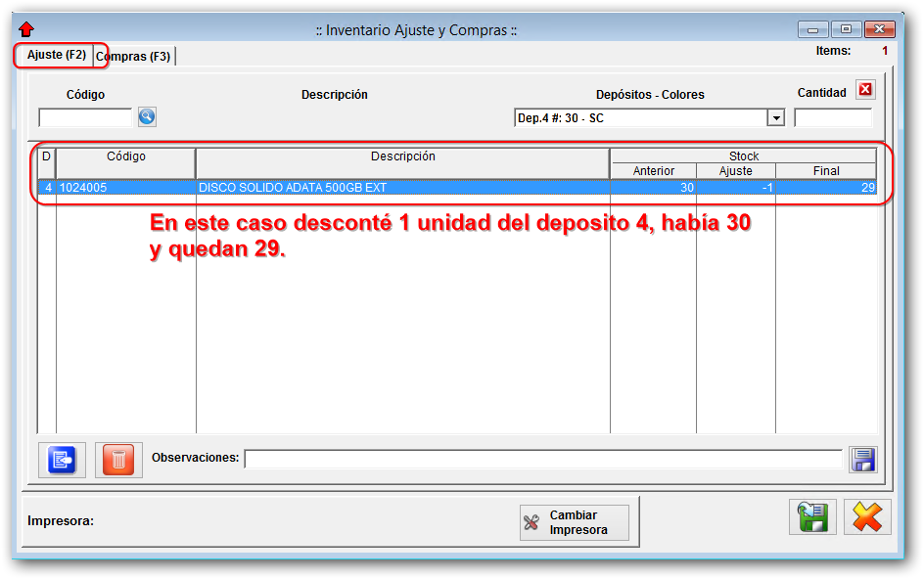Delete the item using the trash can icon
924x579 pixels.
coord(117,460)
